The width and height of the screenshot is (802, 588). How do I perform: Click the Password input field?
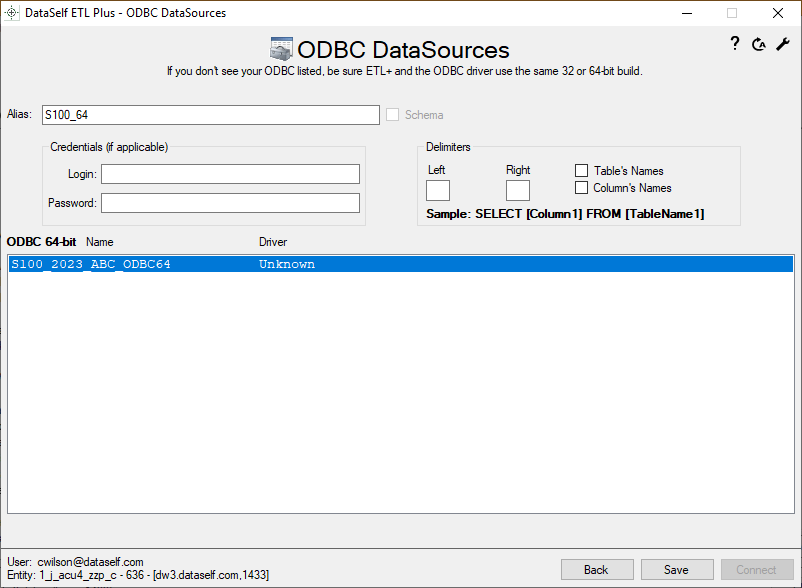[x=230, y=203]
